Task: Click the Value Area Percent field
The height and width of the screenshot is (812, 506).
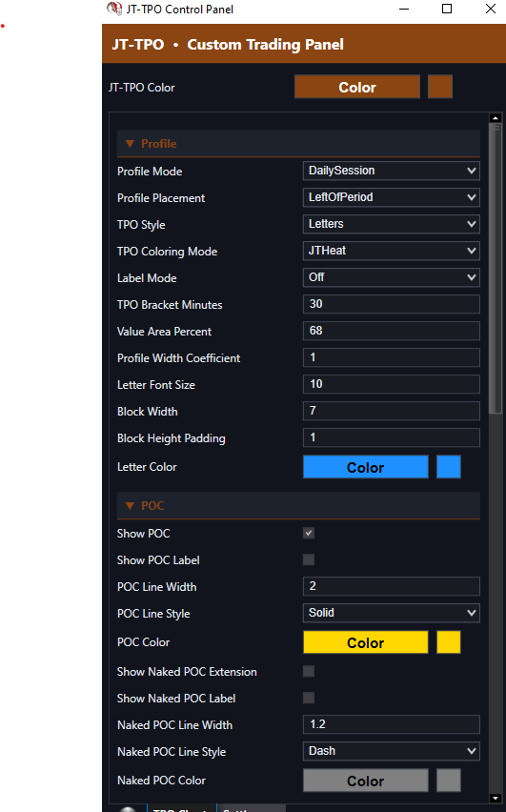Action: 391,331
